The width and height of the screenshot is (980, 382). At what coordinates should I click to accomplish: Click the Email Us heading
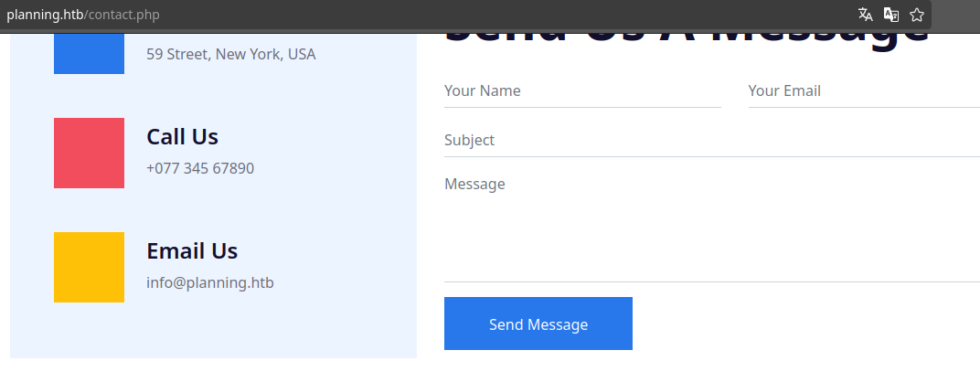192,251
